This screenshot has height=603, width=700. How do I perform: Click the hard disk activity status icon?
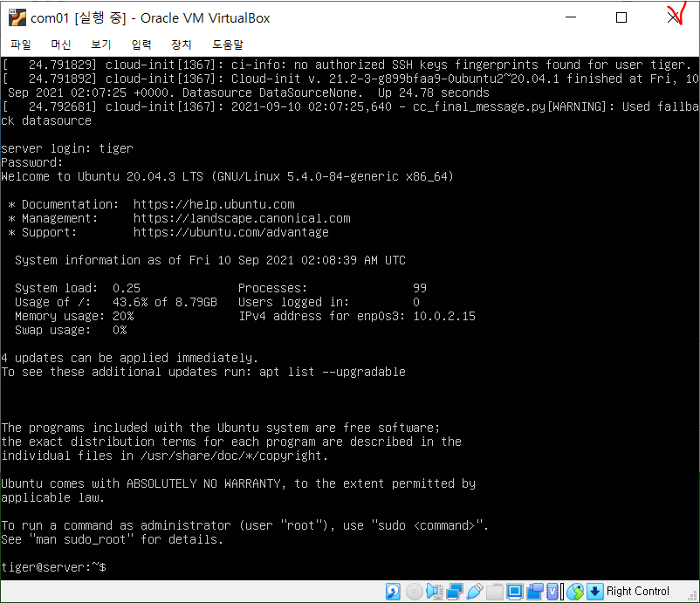pyautogui.click(x=393, y=592)
